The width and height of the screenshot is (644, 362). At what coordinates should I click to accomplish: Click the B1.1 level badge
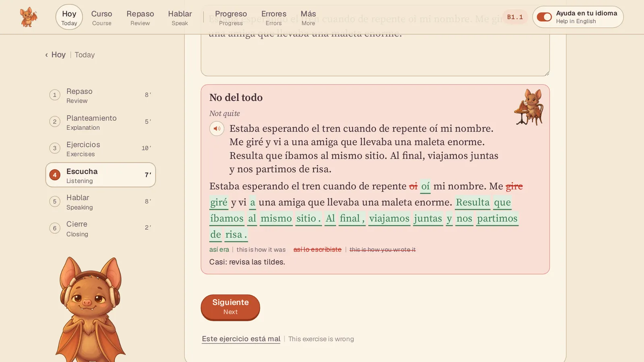pyautogui.click(x=515, y=17)
